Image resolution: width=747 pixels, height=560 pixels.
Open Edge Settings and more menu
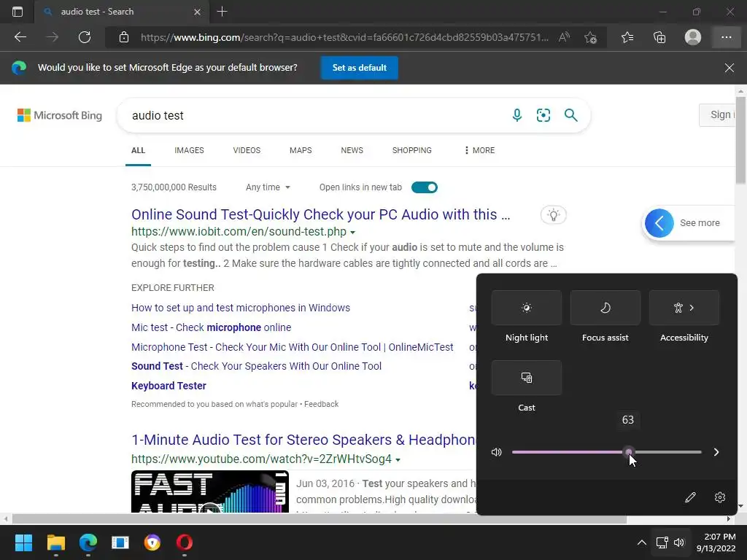726,37
